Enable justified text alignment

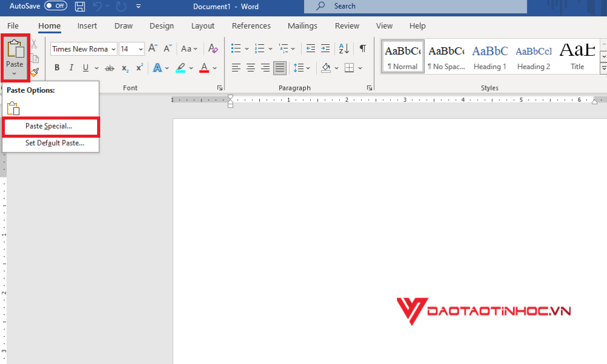coord(279,67)
